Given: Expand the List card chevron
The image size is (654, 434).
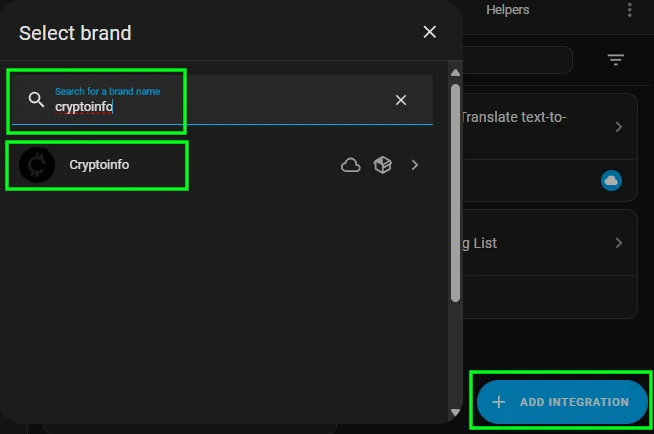Looking at the screenshot, I should coord(619,243).
